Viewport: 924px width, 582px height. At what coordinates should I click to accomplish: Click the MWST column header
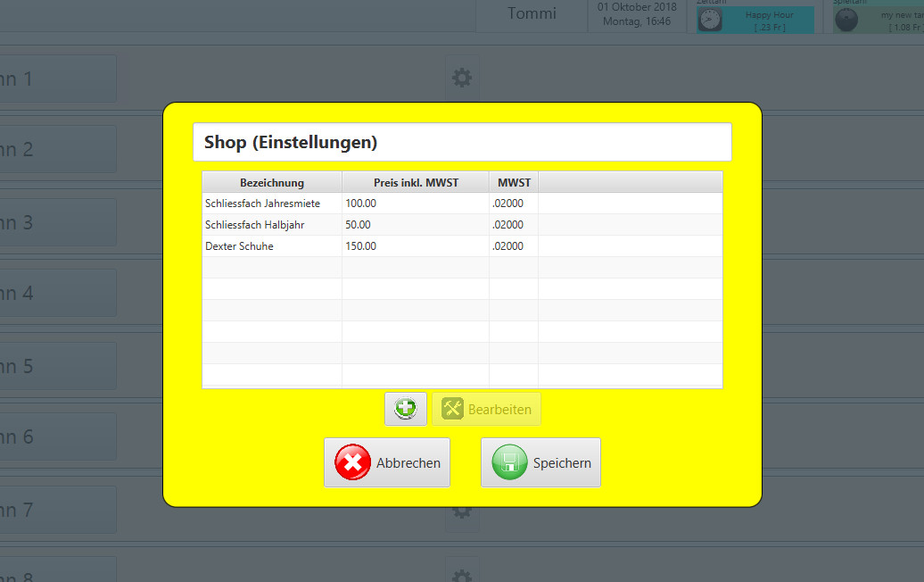514,182
